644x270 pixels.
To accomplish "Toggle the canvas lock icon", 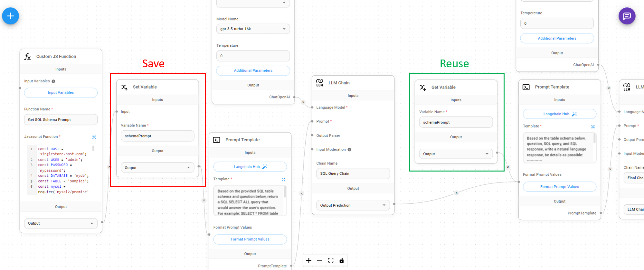I will pos(342,260).
